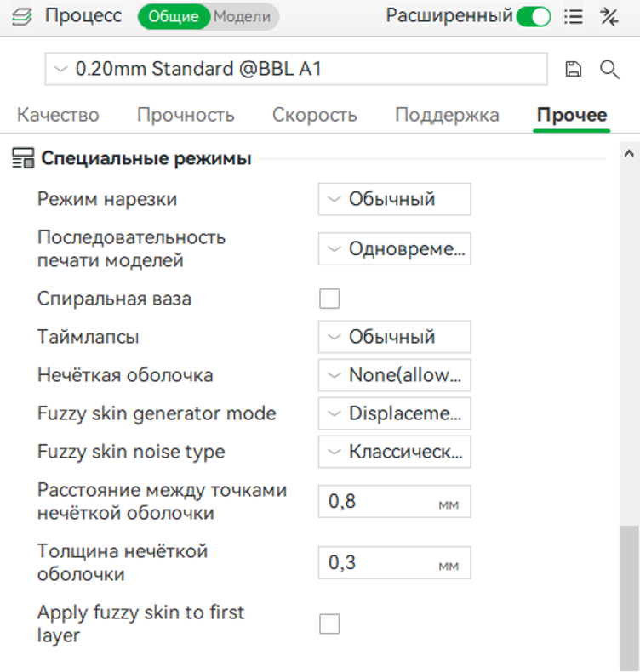Switch to the Качество tab
The height and width of the screenshot is (672, 640).
pos(58,115)
